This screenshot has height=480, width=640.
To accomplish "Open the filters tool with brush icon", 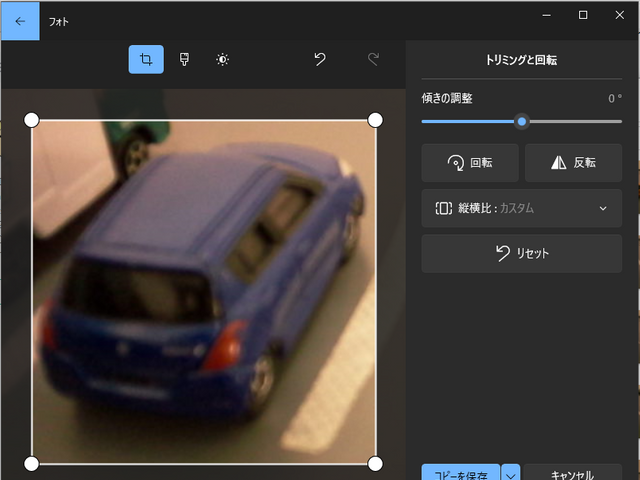I will [184, 60].
